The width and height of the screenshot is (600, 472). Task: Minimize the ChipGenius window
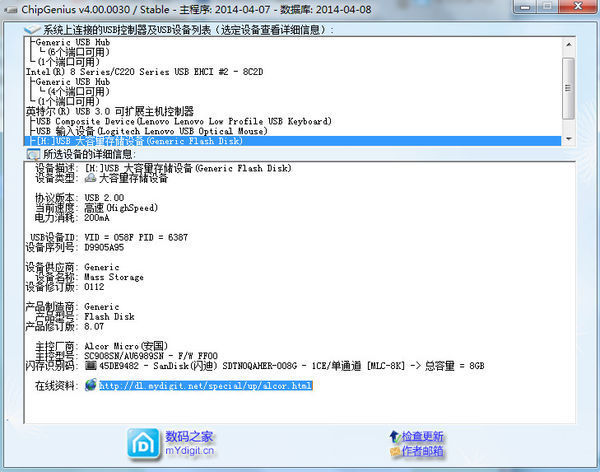(x=525, y=7)
